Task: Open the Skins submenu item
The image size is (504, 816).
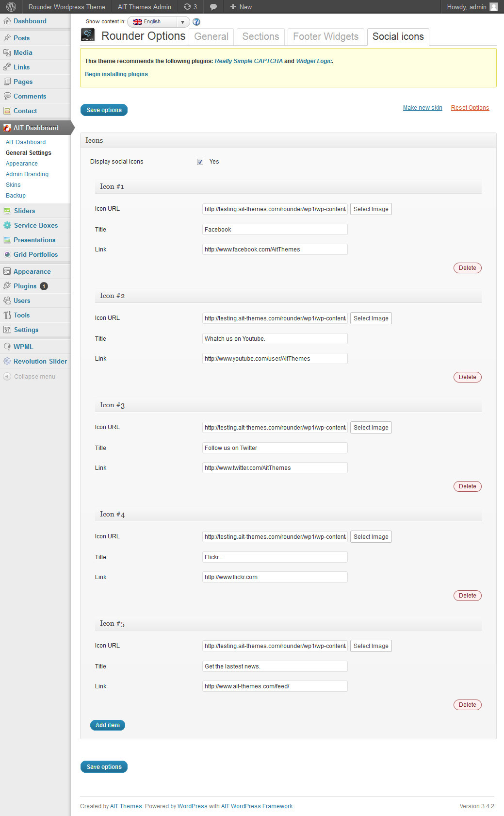Action: [13, 185]
